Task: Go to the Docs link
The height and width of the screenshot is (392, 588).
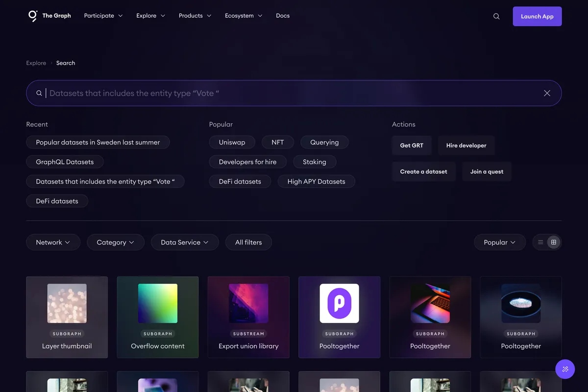Action: [283, 16]
